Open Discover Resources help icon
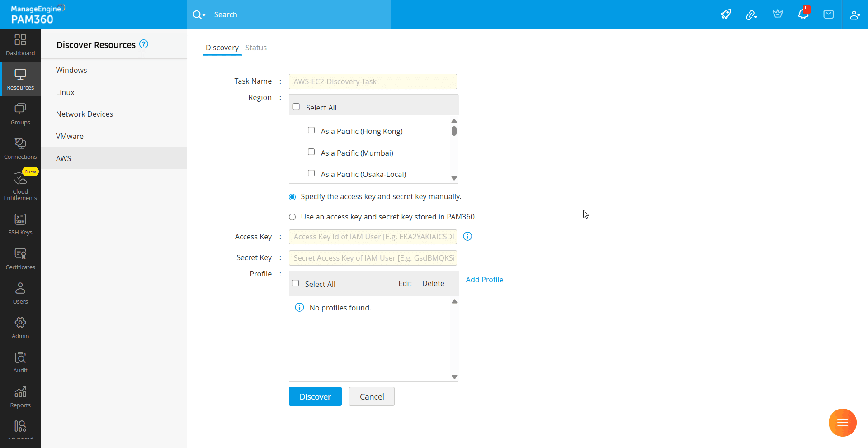 click(144, 44)
